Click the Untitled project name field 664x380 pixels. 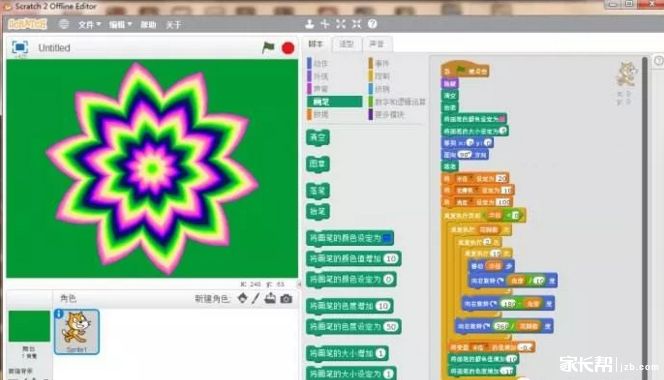click(x=54, y=48)
